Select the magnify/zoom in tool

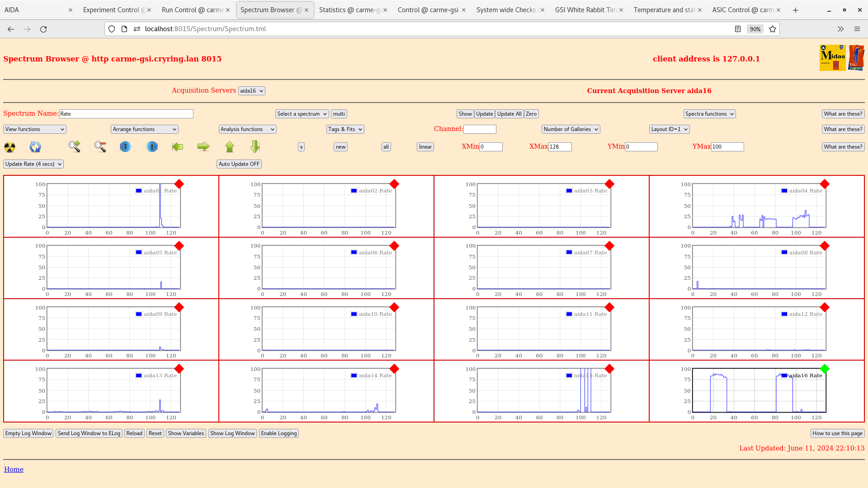tap(75, 146)
